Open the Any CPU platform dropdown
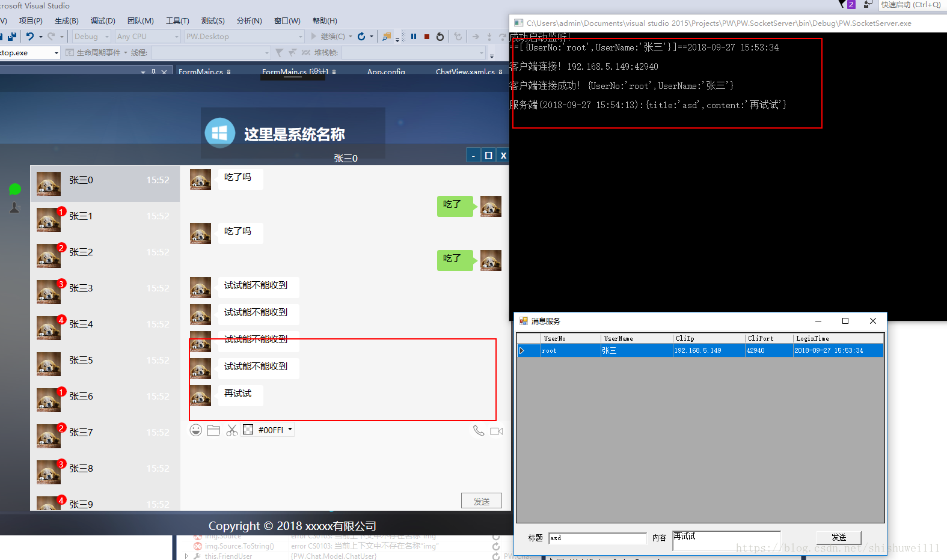This screenshot has height=560, width=947. (x=147, y=37)
